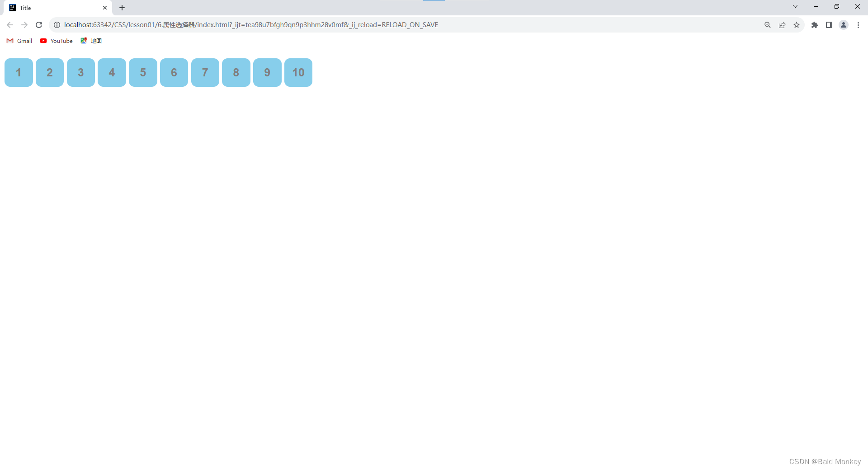The image size is (868, 470).
Task: Open the zoom magnifier in address bar
Action: tap(768, 25)
